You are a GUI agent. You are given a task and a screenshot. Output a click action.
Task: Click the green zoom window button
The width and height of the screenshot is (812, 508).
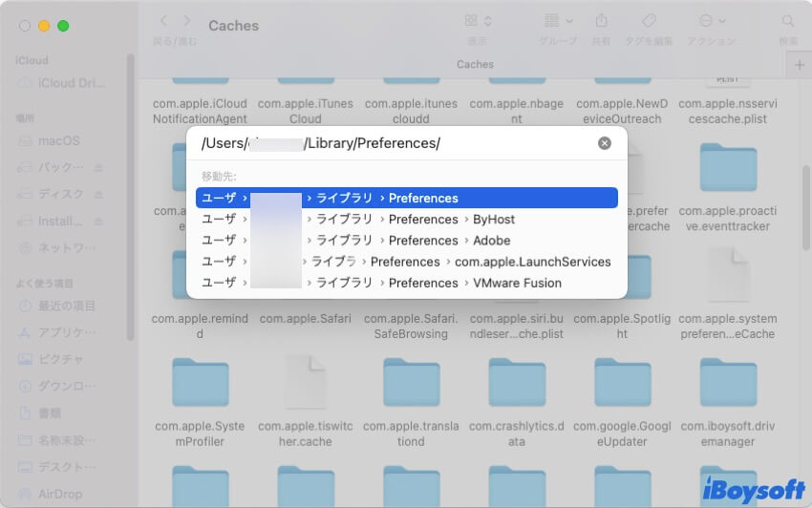click(x=63, y=26)
